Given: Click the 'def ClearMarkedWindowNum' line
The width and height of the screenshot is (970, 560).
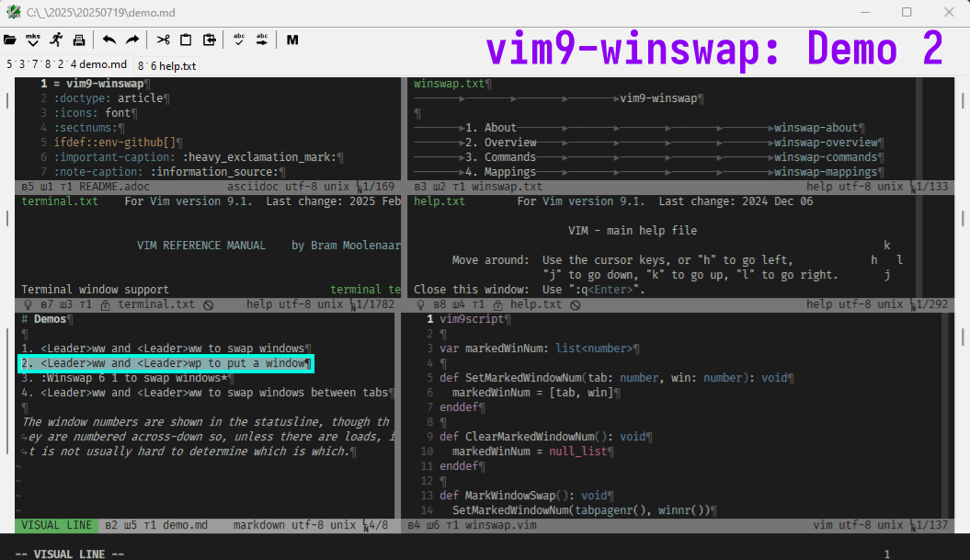Looking at the screenshot, I should (545, 437).
